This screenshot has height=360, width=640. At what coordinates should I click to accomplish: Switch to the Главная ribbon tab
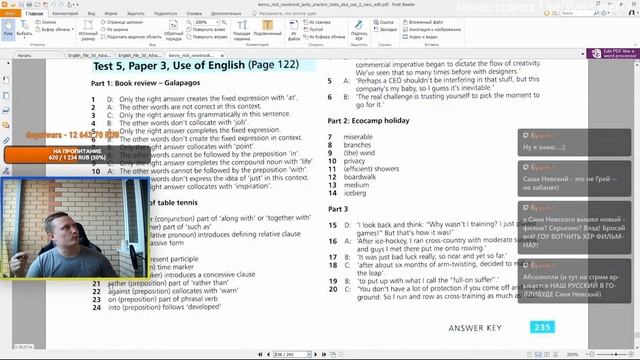tap(34, 13)
